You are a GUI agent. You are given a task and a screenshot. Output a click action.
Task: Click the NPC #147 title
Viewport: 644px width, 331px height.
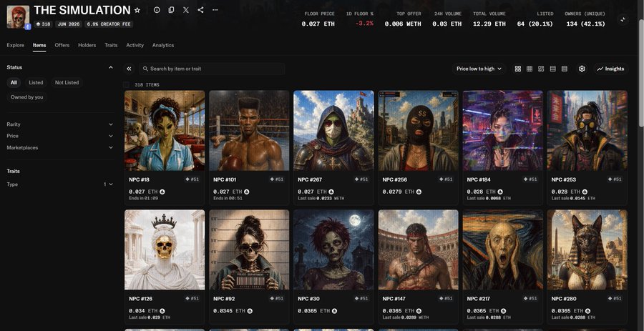point(394,299)
